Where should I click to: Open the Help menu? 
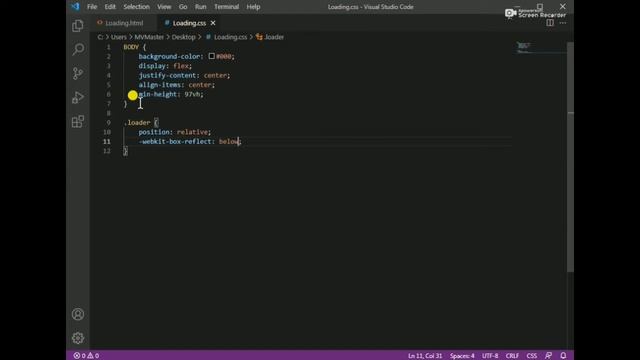click(253, 7)
